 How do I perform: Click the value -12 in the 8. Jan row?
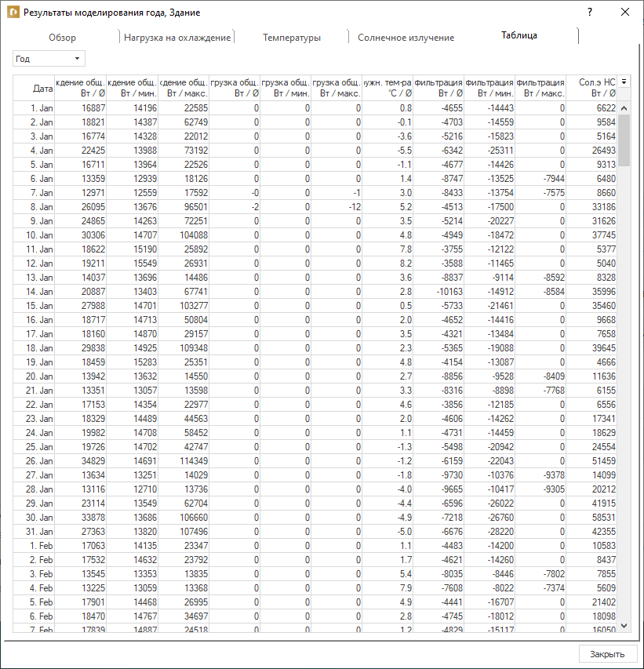click(x=355, y=207)
